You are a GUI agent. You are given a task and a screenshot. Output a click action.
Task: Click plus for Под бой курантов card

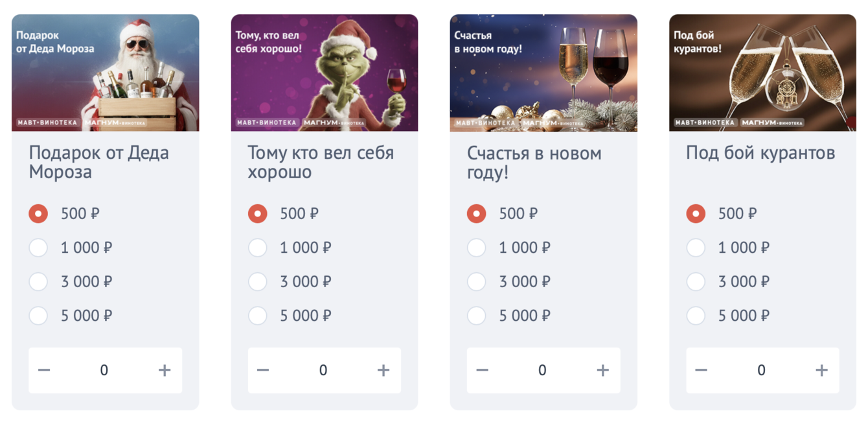[821, 370]
